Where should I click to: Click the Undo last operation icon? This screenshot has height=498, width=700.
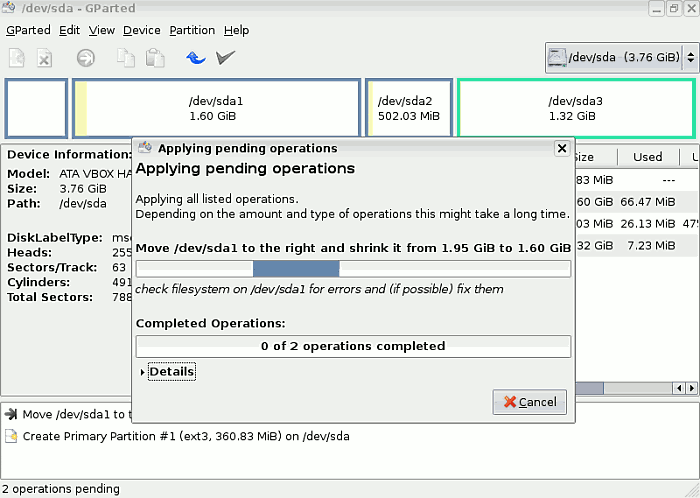(x=196, y=58)
